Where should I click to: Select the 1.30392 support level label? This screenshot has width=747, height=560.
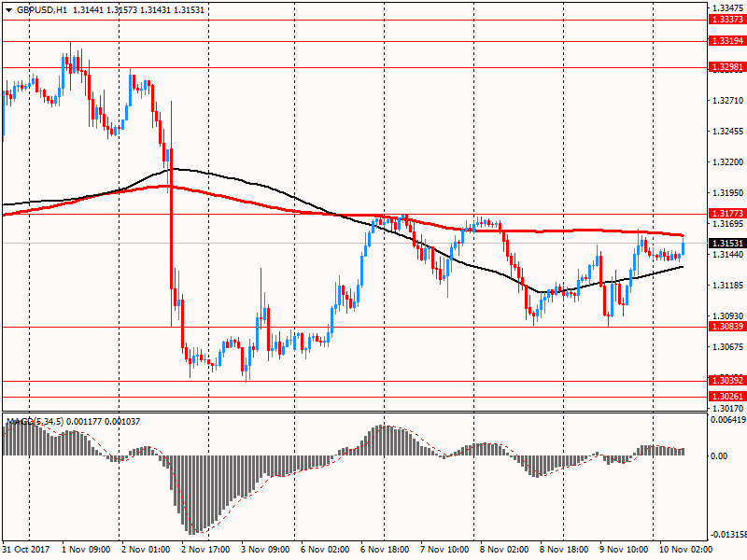tap(727, 381)
